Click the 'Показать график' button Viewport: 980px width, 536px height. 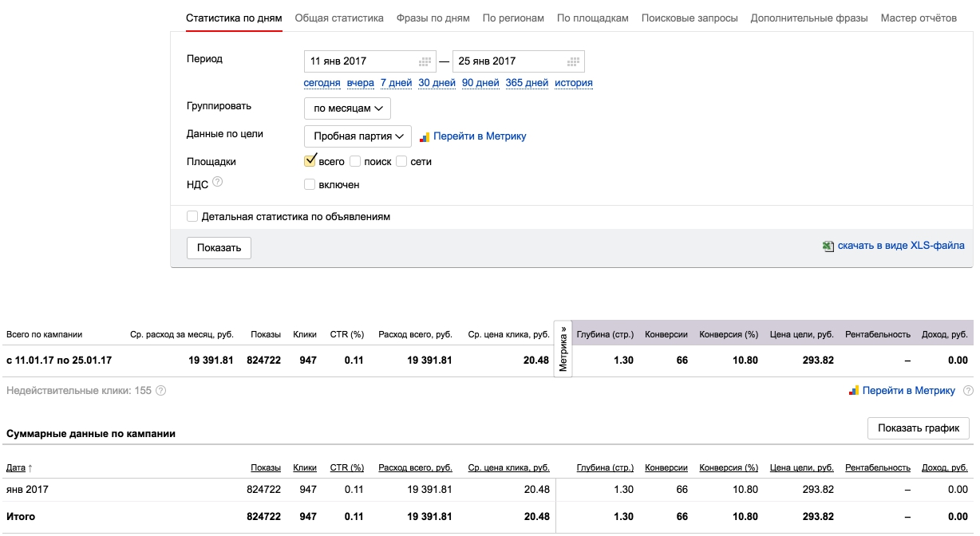pos(918,428)
